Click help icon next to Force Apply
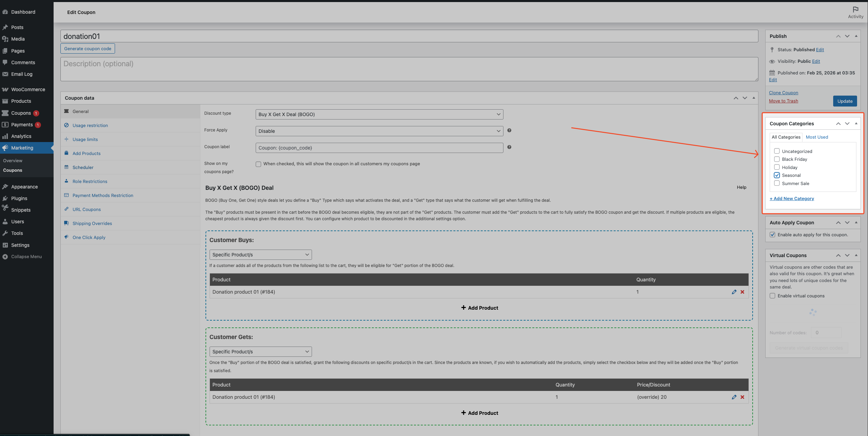This screenshot has width=868, height=436. tap(509, 130)
